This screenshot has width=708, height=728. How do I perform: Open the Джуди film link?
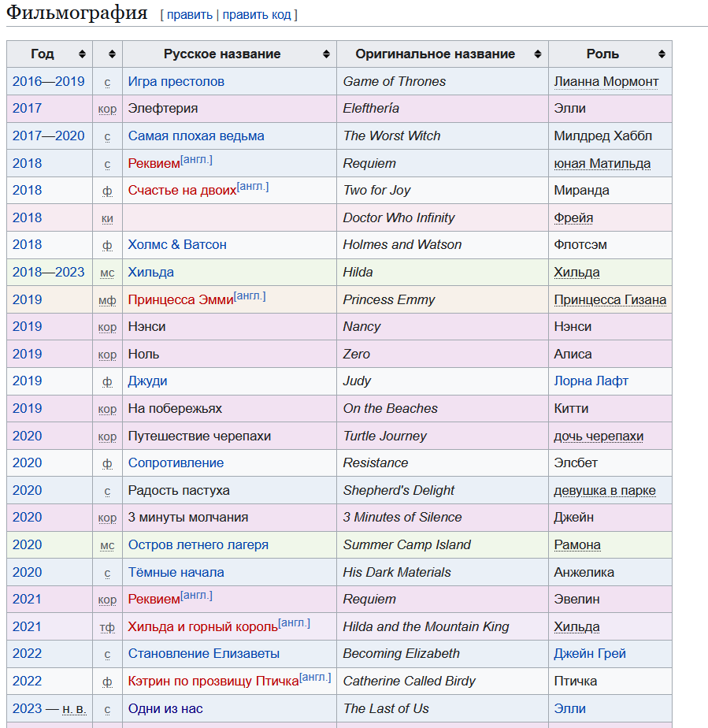(x=147, y=381)
